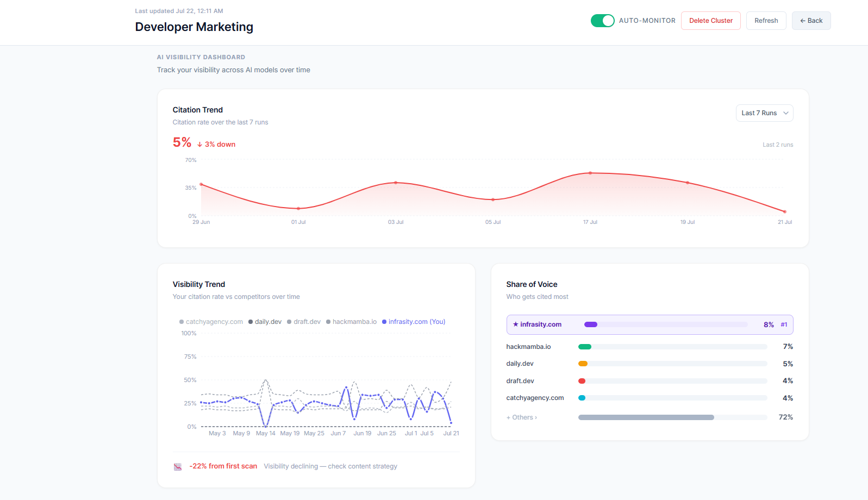Click the Delete Cluster button

[711, 21]
